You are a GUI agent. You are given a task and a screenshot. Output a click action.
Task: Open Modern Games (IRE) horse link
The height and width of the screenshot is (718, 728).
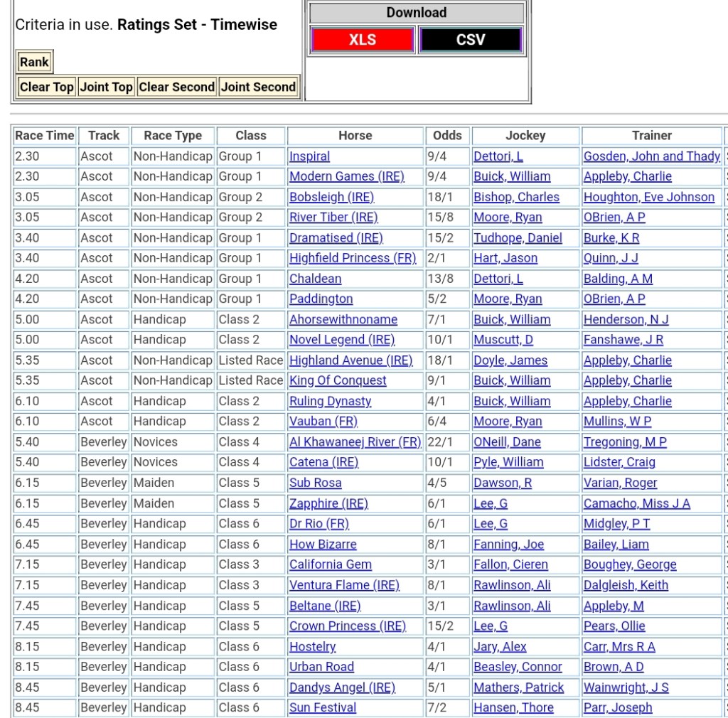[x=346, y=176]
